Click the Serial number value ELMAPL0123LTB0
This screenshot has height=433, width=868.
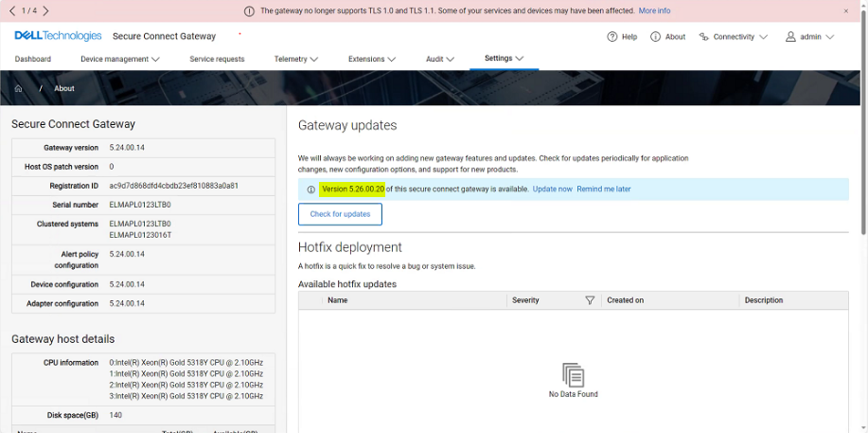pyautogui.click(x=141, y=206)
